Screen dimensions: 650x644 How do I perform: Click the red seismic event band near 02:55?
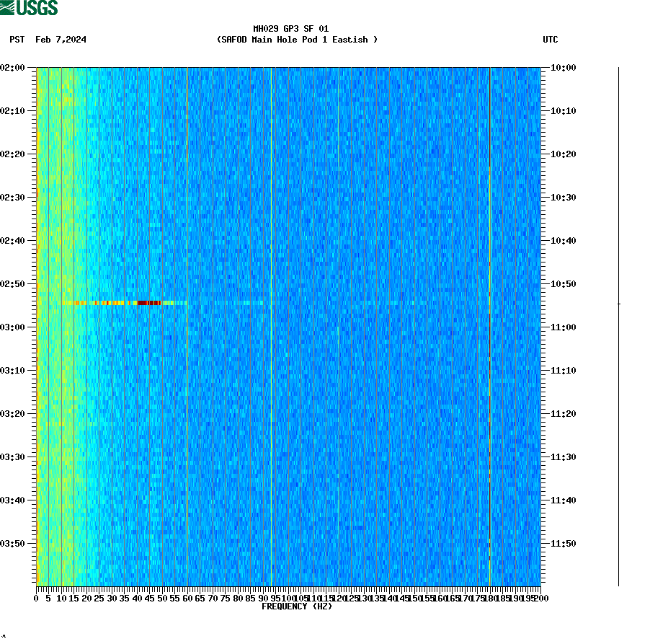tap(148, 304)
